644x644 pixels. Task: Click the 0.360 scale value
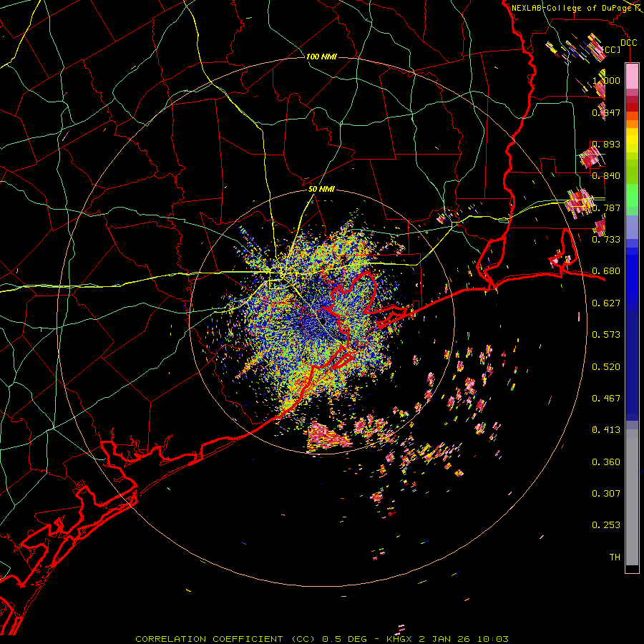coord(606,462)
